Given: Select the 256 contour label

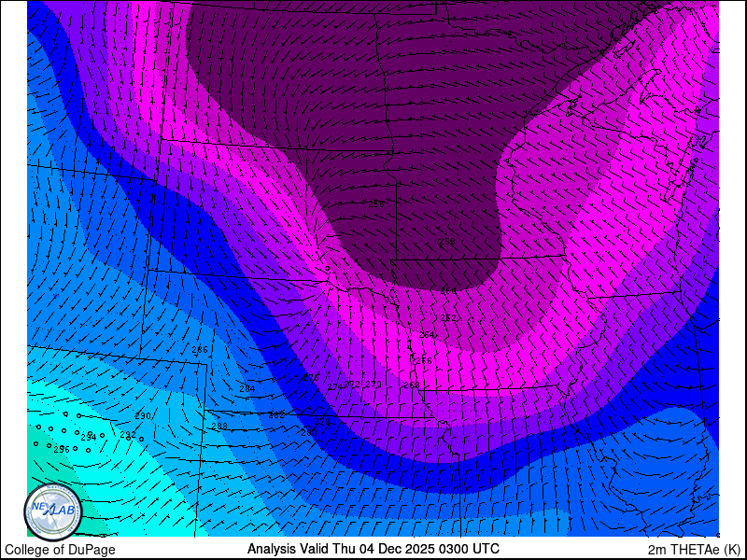Looking at the screenshot, I should (376, 204).
